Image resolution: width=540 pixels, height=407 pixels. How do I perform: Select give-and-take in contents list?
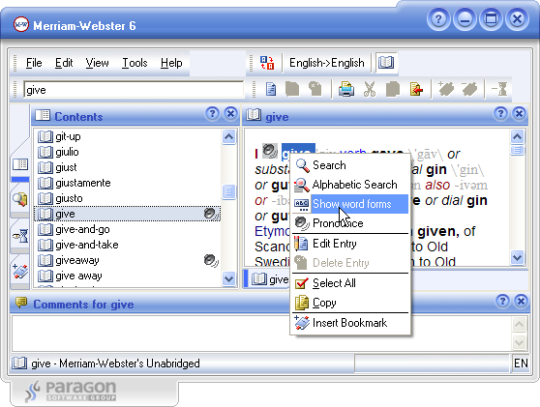pos(127,245)
